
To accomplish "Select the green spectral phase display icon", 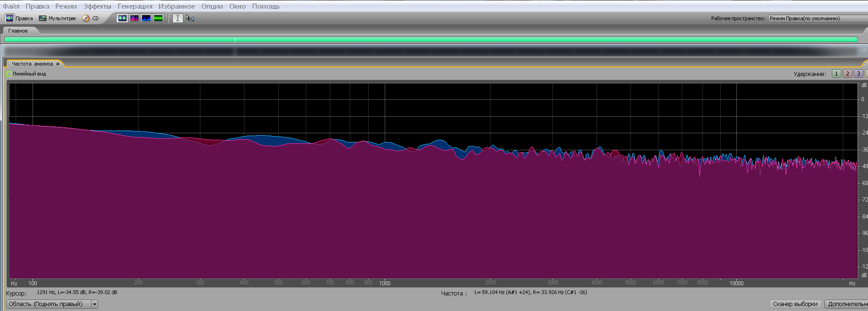I will (x=158, y=18).
